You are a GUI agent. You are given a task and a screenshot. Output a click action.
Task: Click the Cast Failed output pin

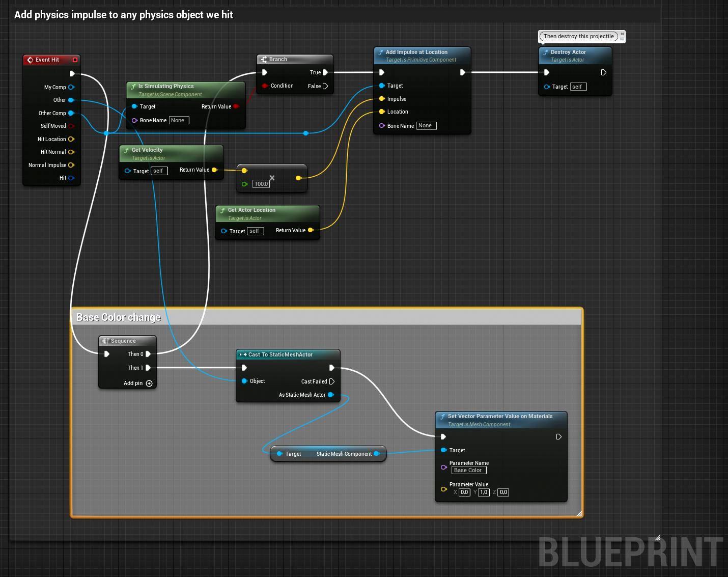(332, 381)
